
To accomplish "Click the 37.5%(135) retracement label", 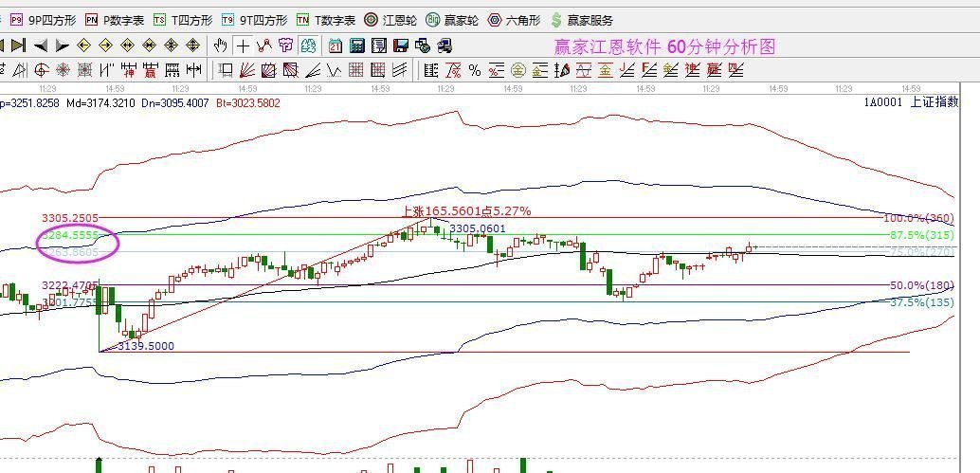I will (x=922, y=302).
